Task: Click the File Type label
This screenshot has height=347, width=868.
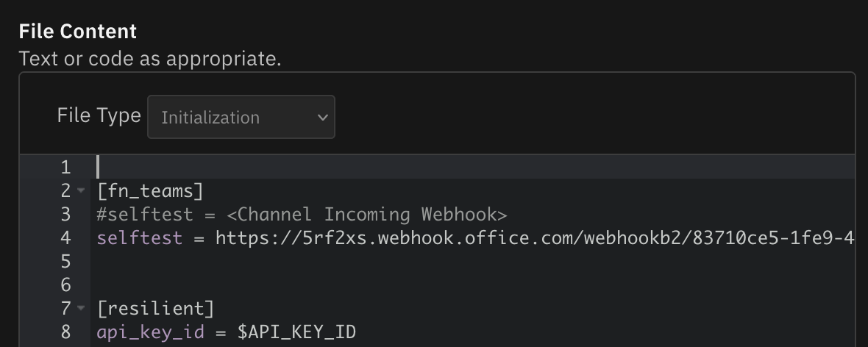Action: (x=99, y=115)
